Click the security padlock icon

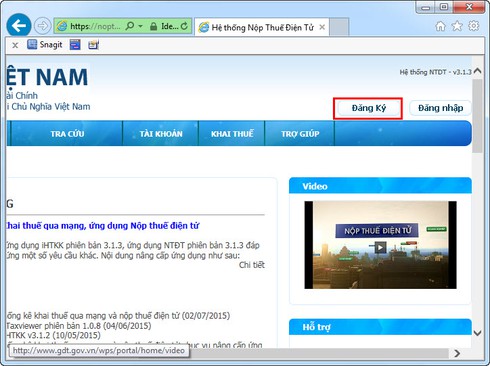tap(153, 26)
